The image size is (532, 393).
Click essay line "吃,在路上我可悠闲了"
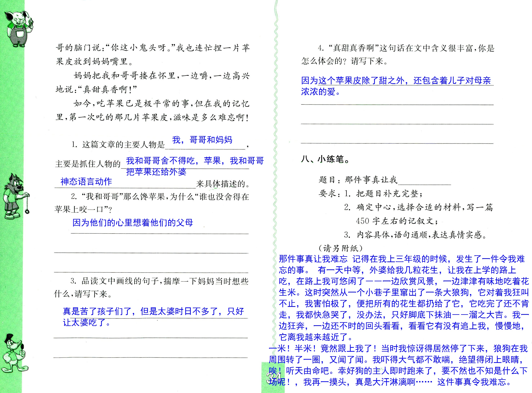[x=404, y=281]
